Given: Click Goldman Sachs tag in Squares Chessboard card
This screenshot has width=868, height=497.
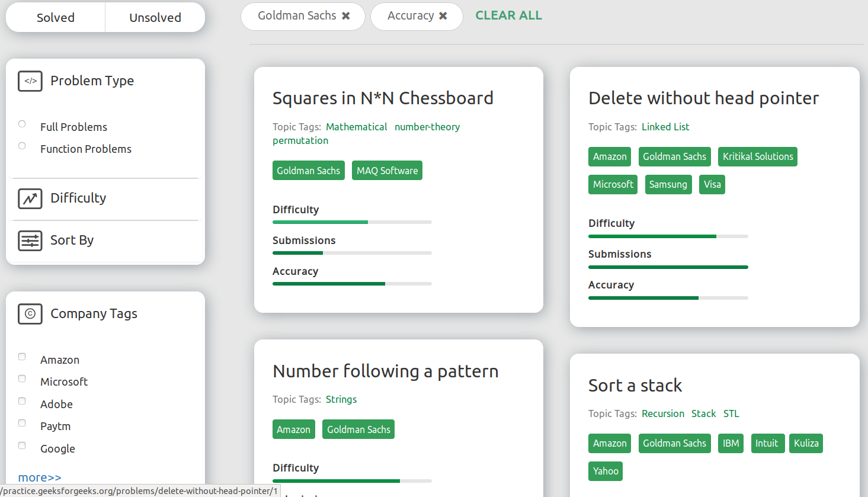Looking at the screenshot, I should click(309, 171).
